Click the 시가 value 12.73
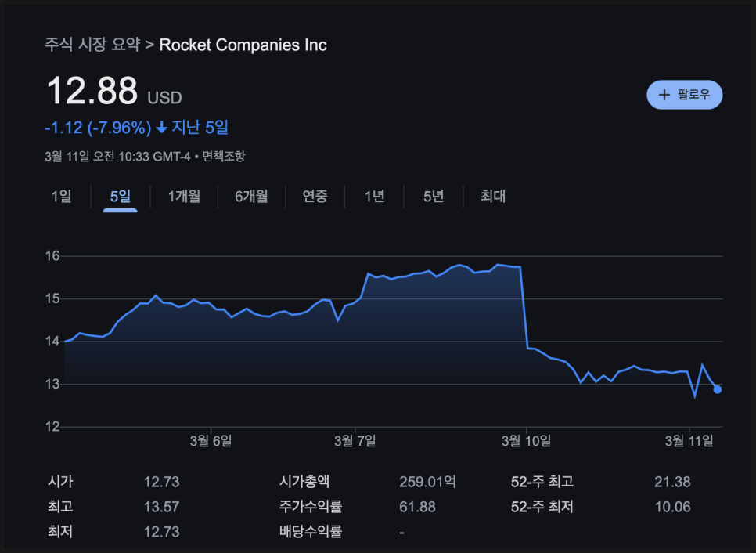Screen dimensions: 756x553 tap(161, 482)
